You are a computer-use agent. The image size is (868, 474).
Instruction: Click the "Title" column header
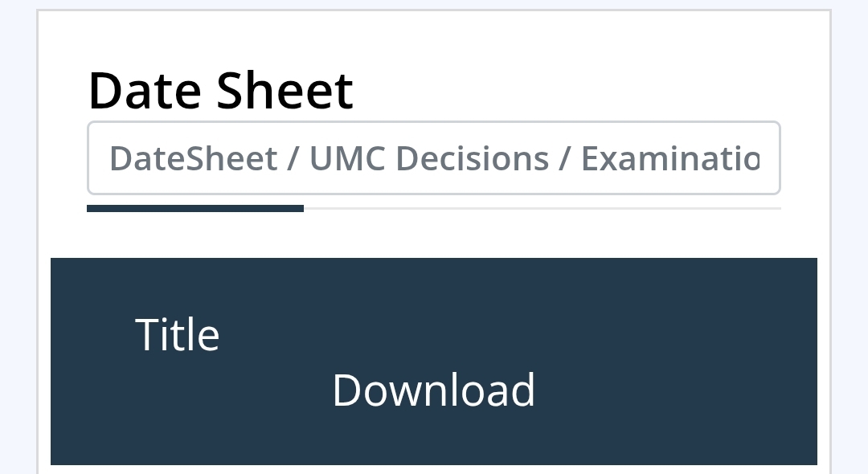point(177,334)
